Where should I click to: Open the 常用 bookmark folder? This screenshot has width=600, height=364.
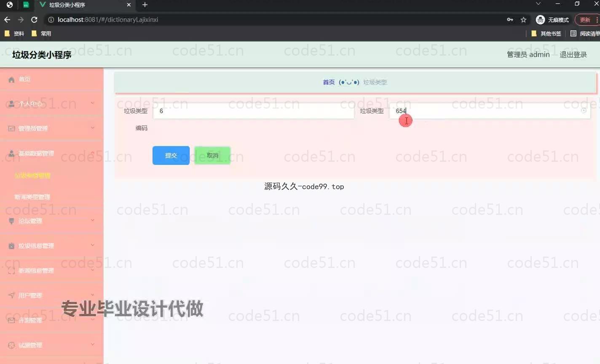(41, 34)
